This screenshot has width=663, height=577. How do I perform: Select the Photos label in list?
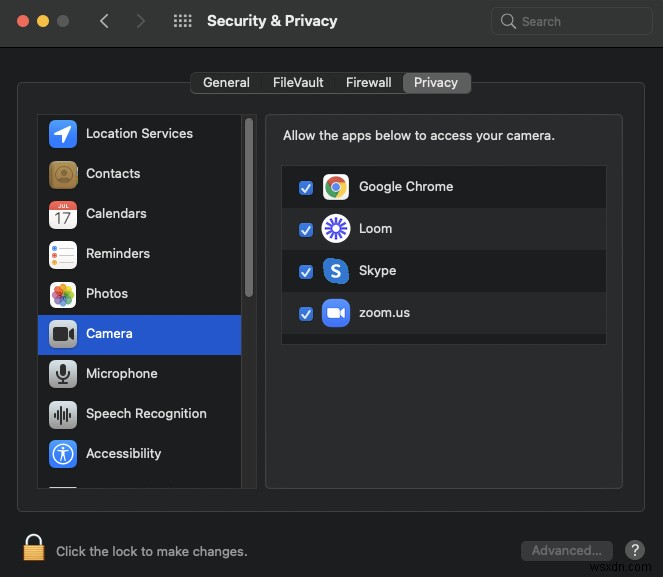[107, 294]
